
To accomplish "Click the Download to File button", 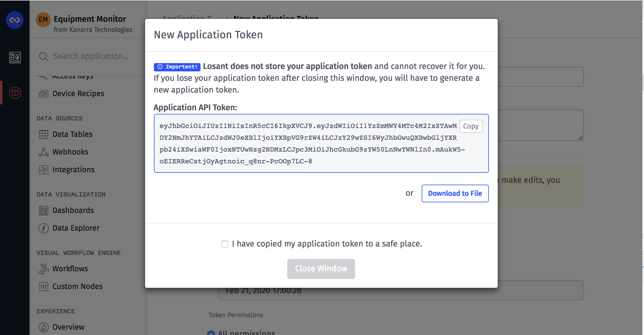I will pos(455,193).
